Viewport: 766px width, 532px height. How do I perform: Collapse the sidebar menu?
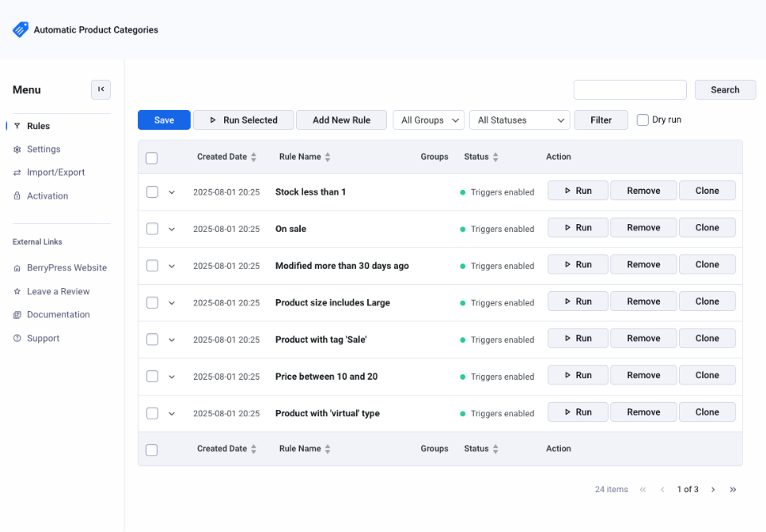point(101,89)
